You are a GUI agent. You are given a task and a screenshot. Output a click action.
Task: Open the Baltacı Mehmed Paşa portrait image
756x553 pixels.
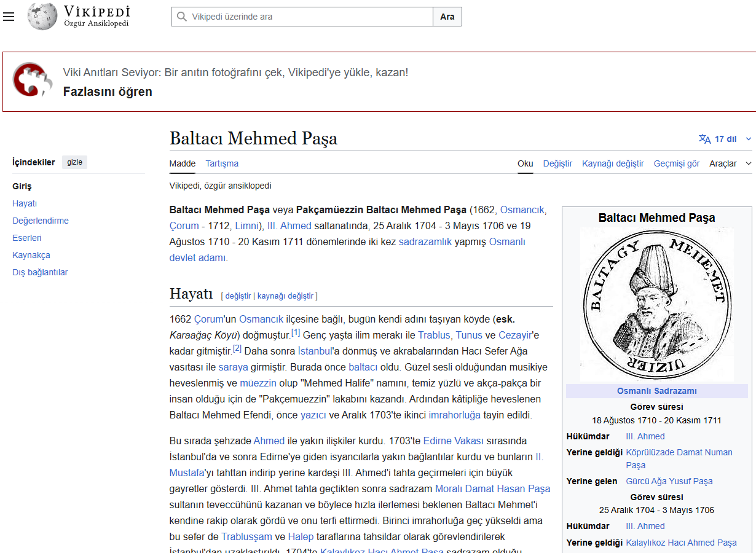(x=656, y=305)
